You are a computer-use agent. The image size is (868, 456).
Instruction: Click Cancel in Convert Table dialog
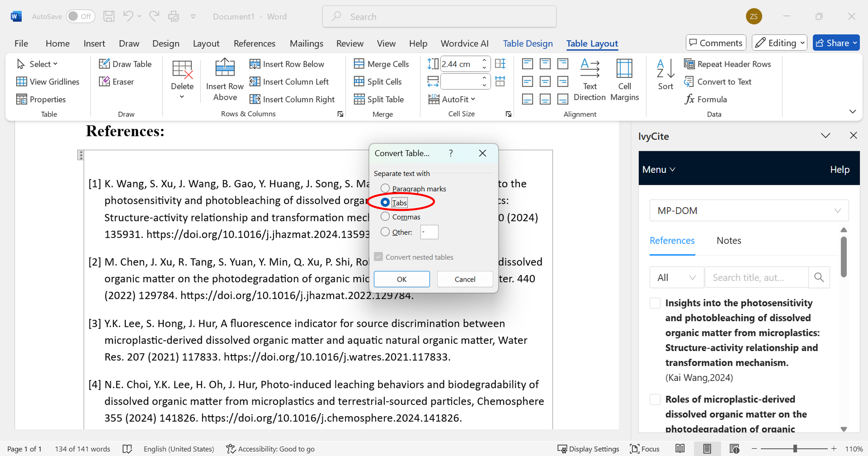pos(465,279)
